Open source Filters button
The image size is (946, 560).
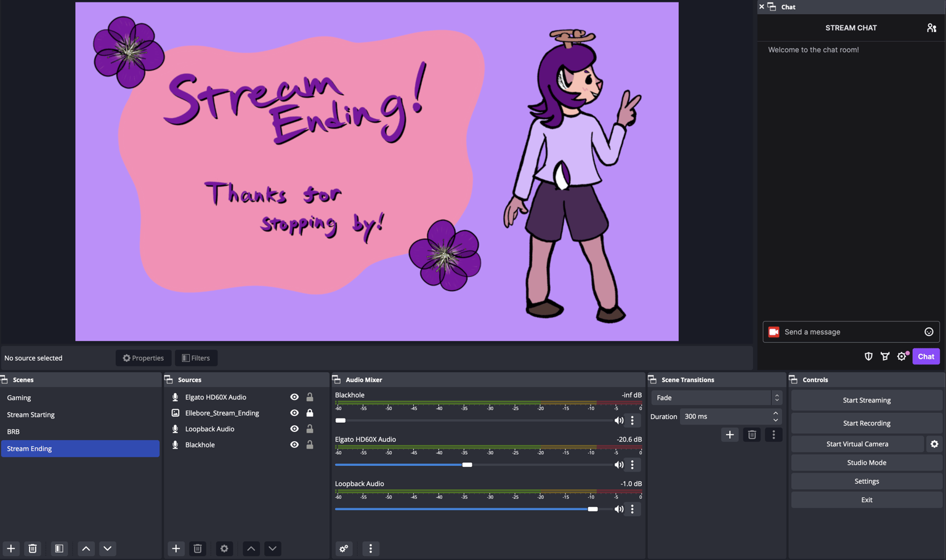tap(196, 358)
